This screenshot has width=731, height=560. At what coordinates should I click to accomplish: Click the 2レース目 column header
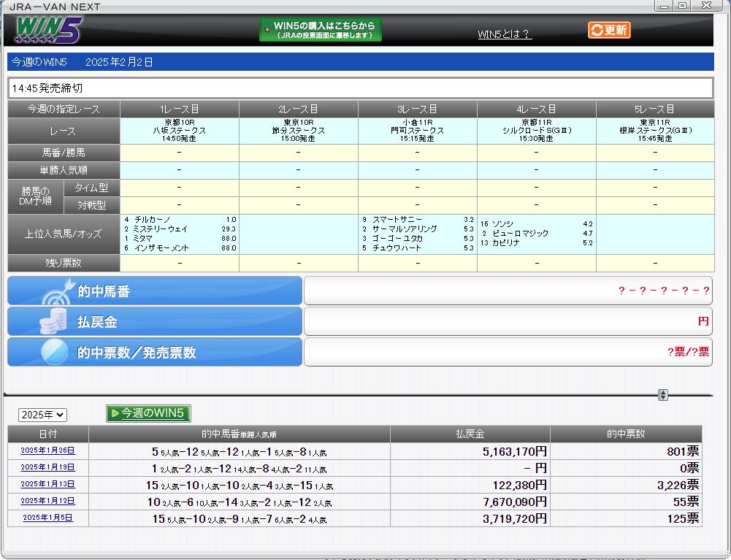tap(299, 109)
